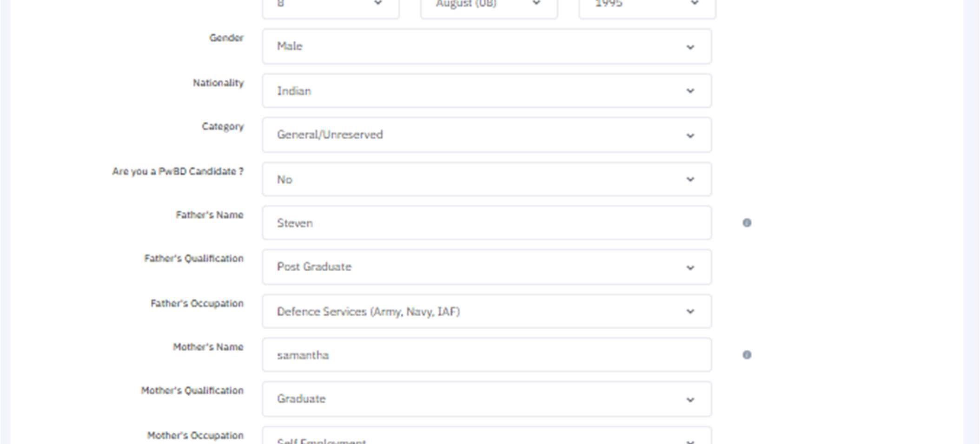The width and height of the screenshot is (980, 444).
Task: Click the Mother's Name text field
Action: point(486,355)
